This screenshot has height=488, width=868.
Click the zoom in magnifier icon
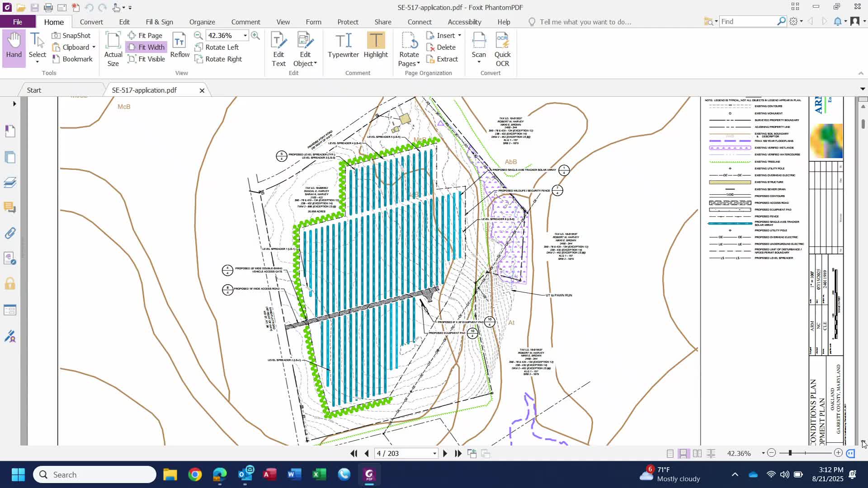[255, 35]
